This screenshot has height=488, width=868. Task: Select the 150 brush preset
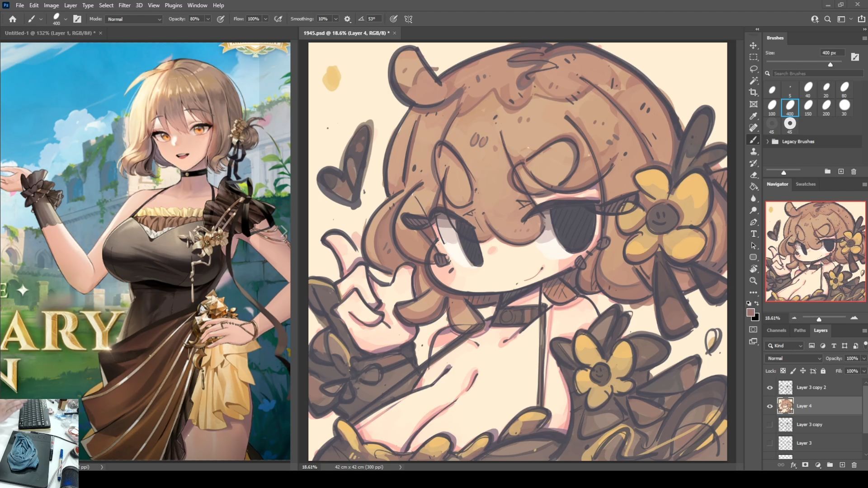pos(808,108)
